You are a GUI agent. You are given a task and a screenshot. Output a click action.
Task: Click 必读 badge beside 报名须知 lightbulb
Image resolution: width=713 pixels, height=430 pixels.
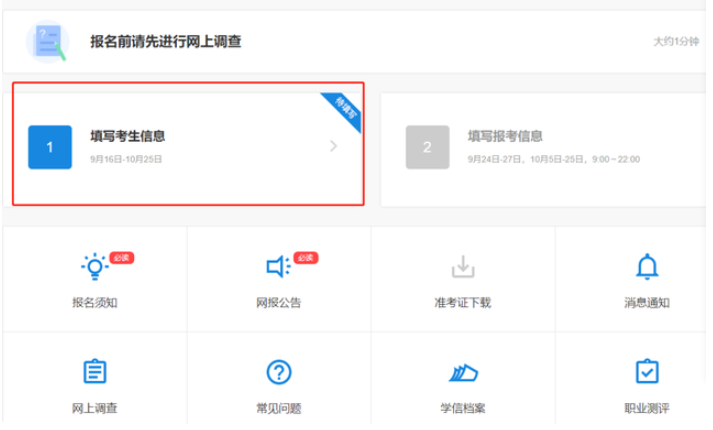pos(121,258)
